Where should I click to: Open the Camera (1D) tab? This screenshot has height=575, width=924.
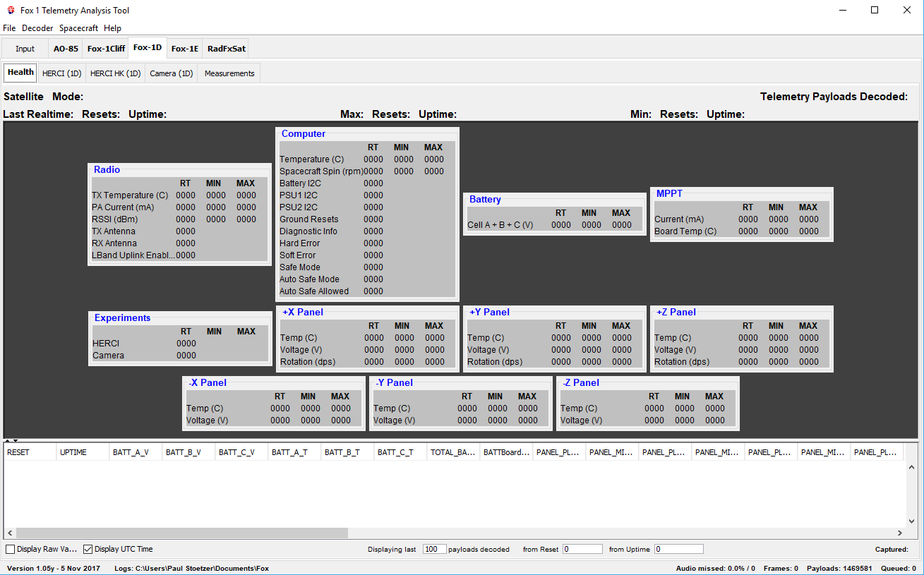(171, 73)
